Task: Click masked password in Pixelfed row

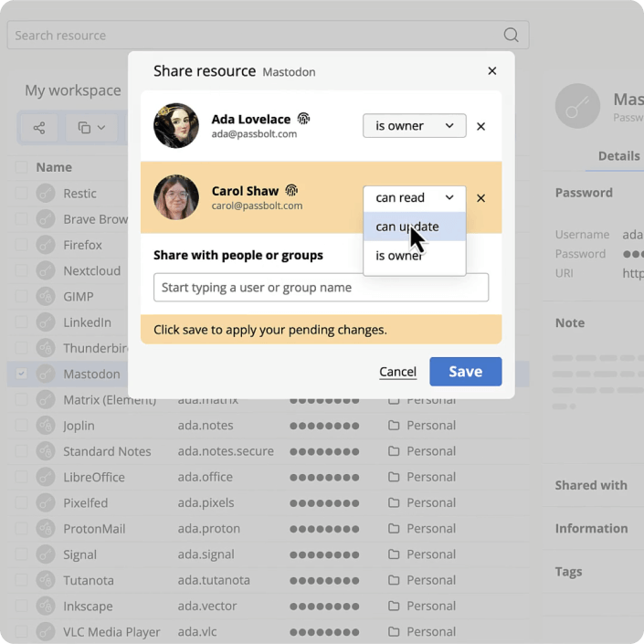Action: (x=324, y=503)
